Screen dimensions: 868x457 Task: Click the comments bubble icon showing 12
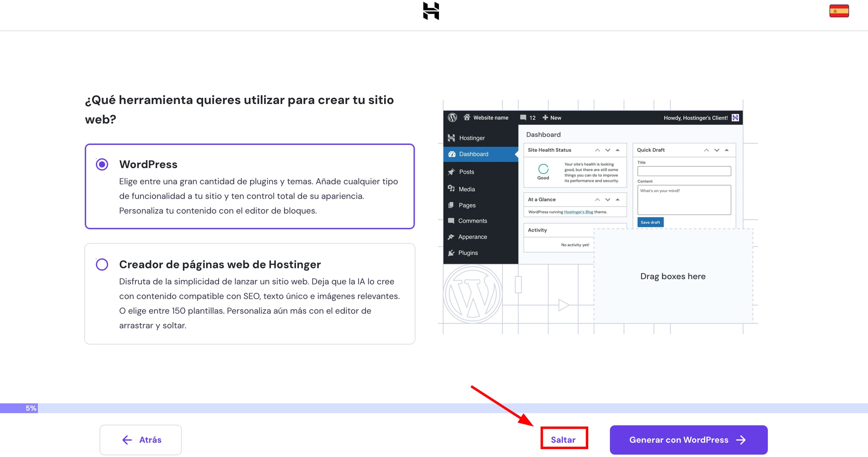[x=523, y=118]
